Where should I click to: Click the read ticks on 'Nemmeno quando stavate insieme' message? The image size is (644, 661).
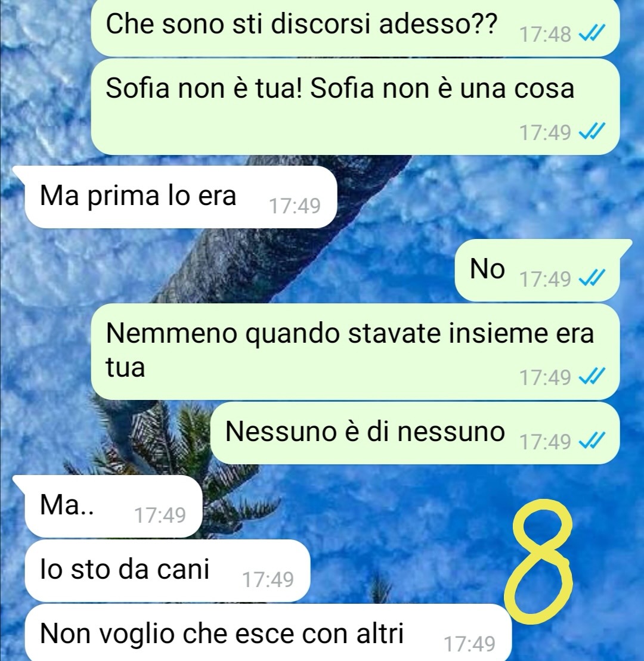(592, 376)
